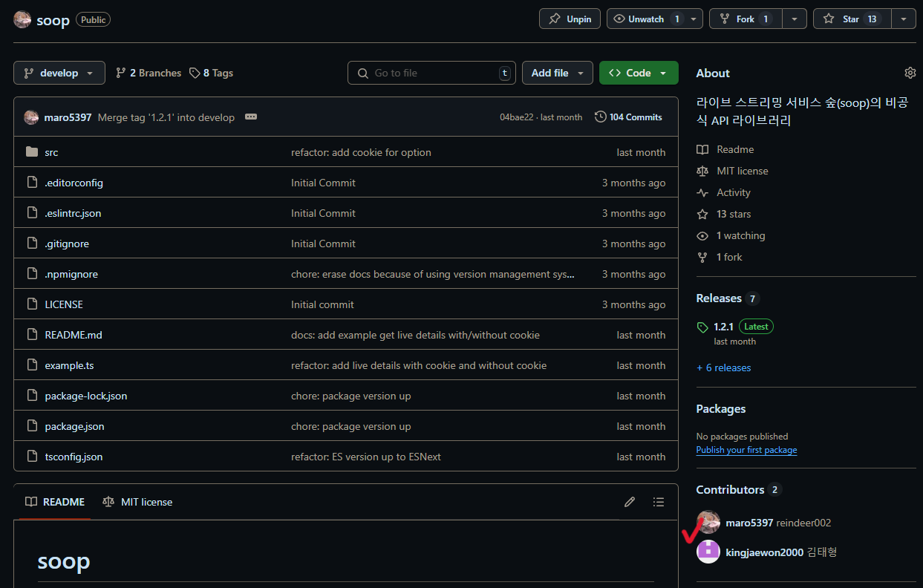
Task: Click Publish your first package link
Action: pos(746,450)
